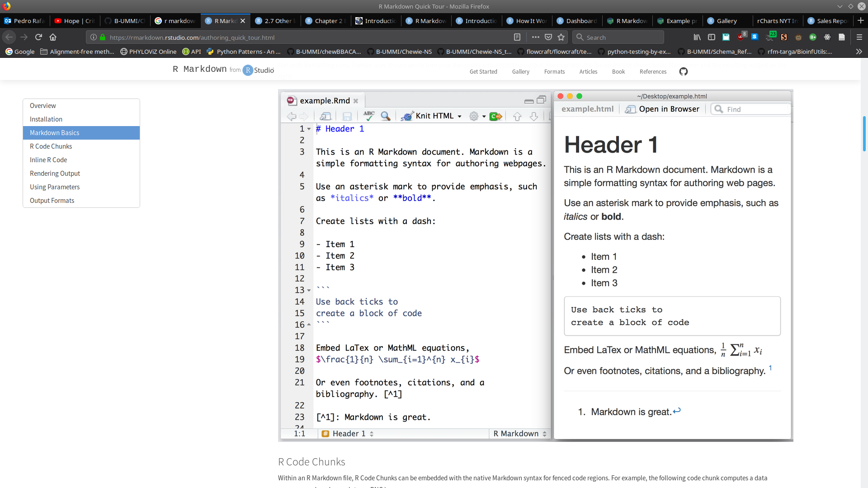Expand the Knit HTML dropdown arrow
The width and height of the screenshot is (868, 488).
coord(459,117)
